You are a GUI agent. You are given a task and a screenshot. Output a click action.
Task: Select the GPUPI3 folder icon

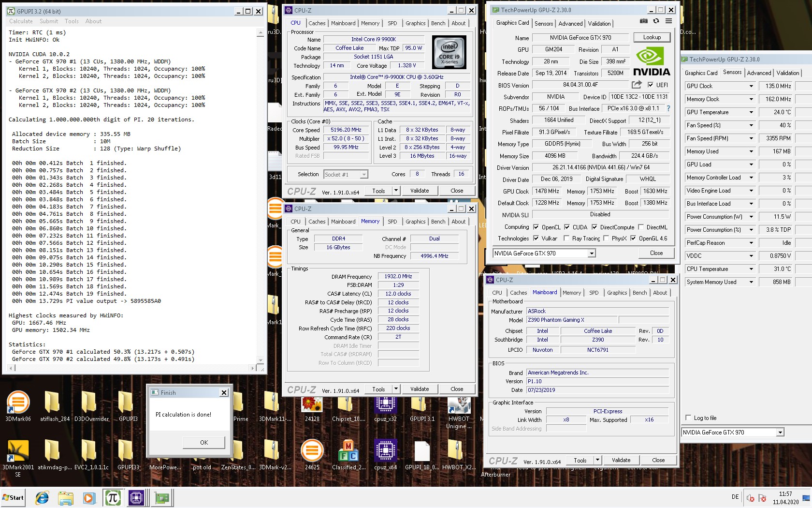point(128,407)
